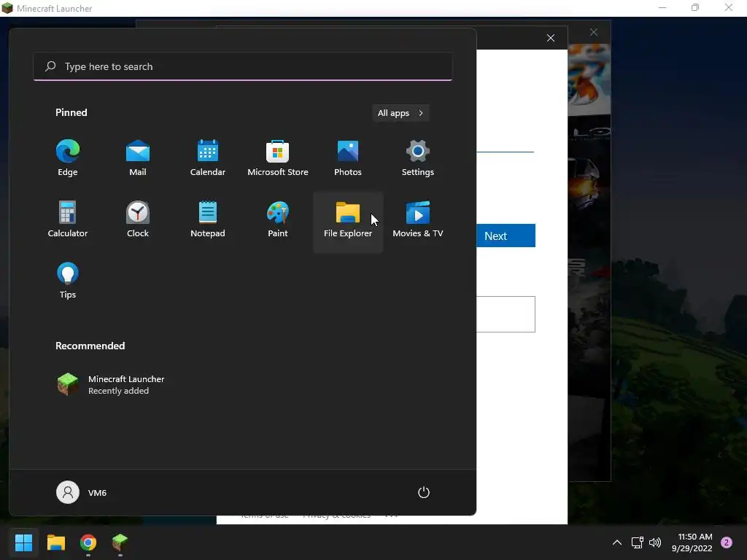Expand the All apps list
747x560 pixels.
(400, 113)
